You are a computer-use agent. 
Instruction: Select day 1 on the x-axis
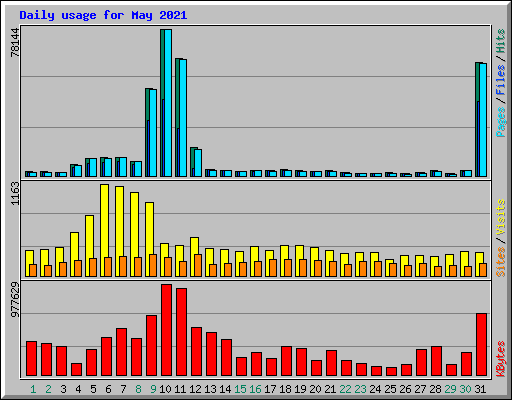pos(33,389)
